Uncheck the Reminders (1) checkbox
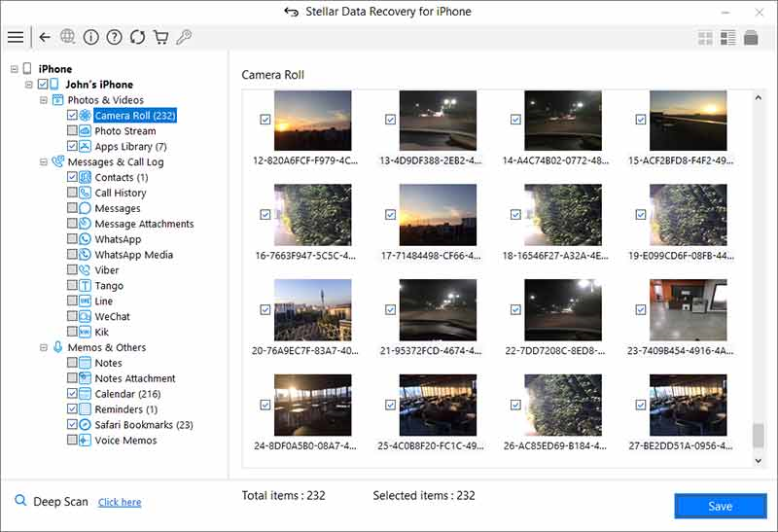 click(72, 408)
